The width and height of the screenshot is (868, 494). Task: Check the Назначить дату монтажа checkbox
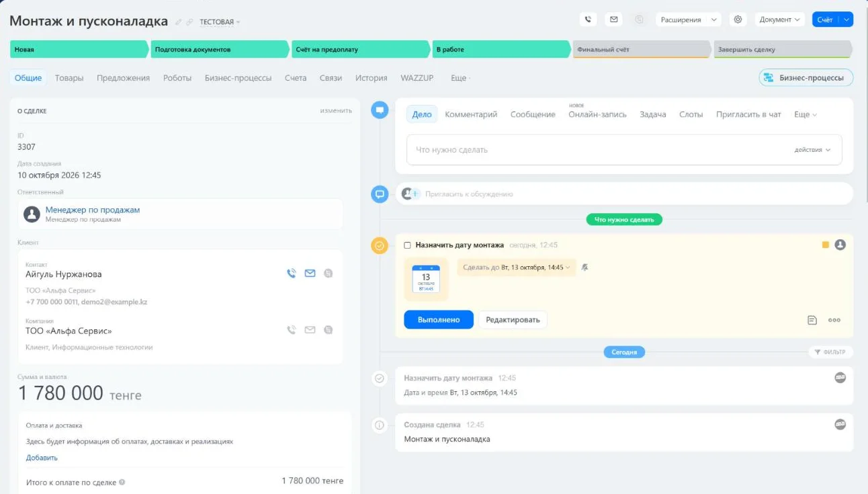(407, 245)
